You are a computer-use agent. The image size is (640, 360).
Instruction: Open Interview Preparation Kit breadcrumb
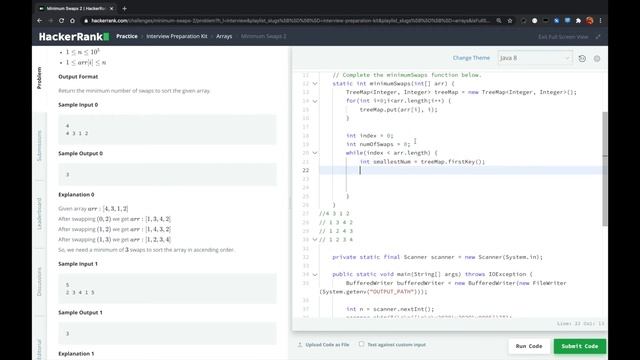point(177,36)
